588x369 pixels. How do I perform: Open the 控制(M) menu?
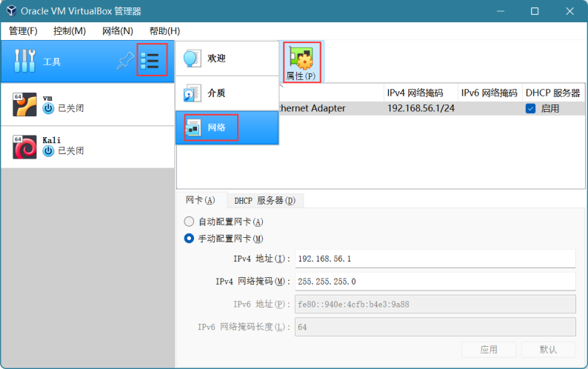coord(70,31)
